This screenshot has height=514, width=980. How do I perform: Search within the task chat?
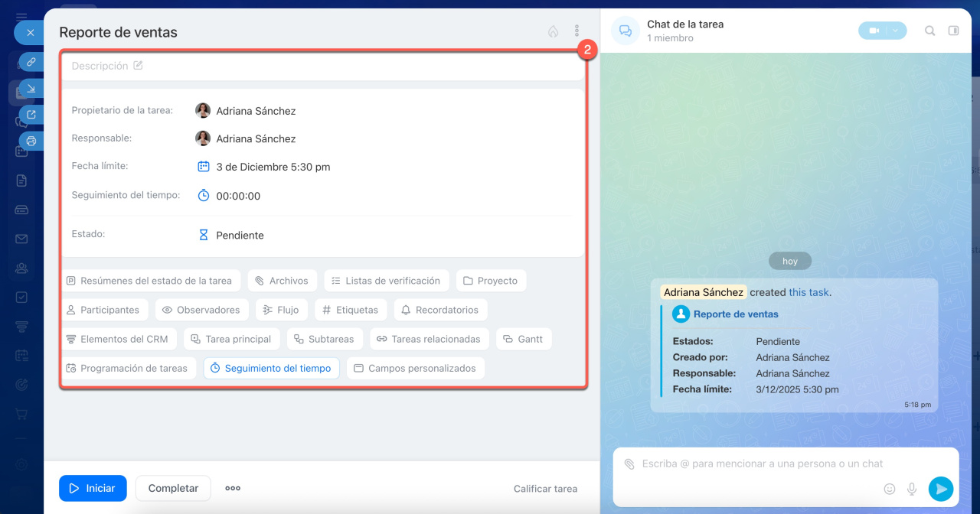pyautogui.click(x=929, y=31)
